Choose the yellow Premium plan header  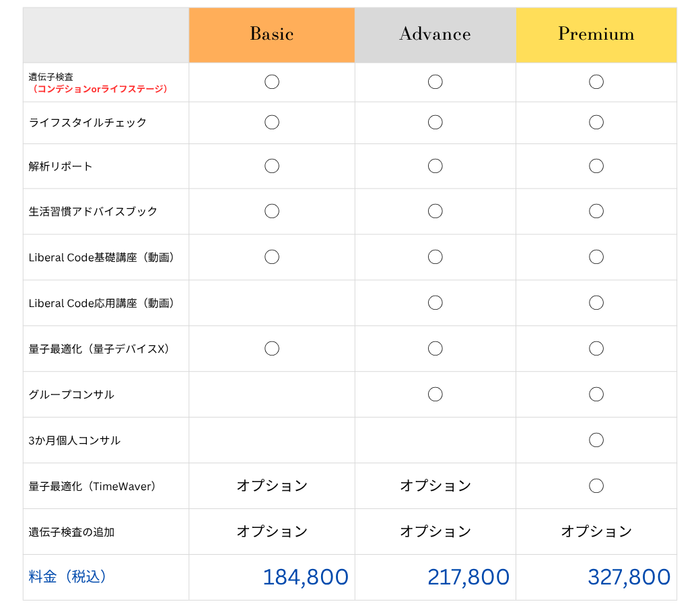[596, 35]
